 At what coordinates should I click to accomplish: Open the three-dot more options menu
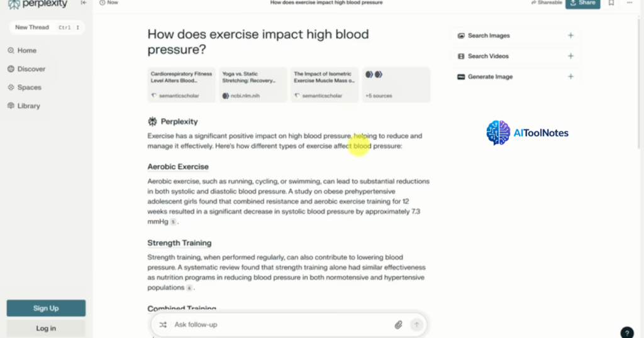(x=630, y=3)
